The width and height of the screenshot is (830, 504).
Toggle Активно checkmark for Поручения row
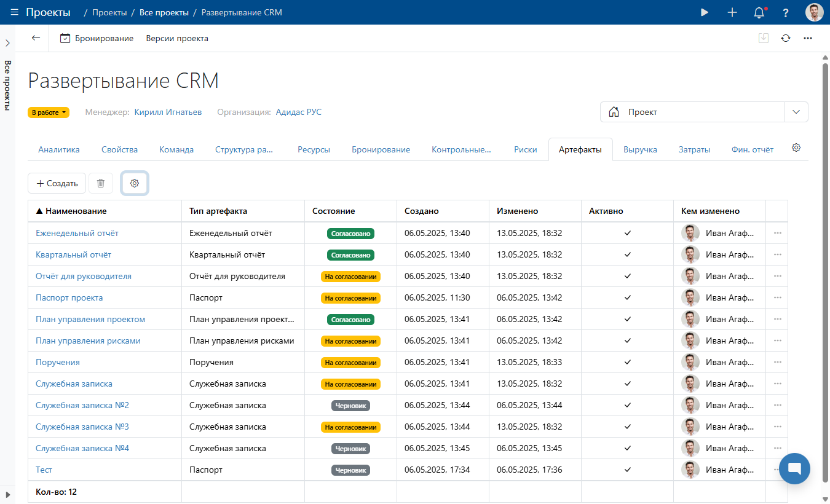pos(627,362)
